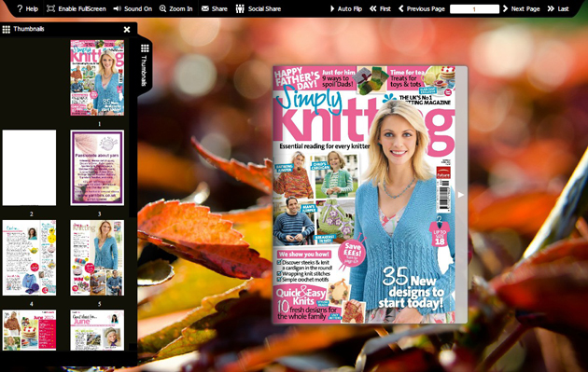Image resolution: width=588 pixels, height=372 pixels.
Task: Open the Help option
Action: coord(27,8)
